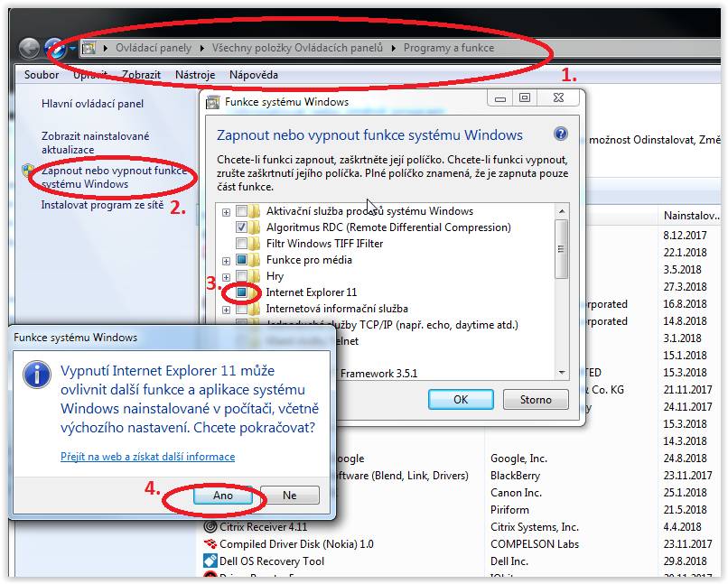This screenshot has width=728, height=584.
Task: Click the Compiled Driver Disk Nokia icon
Action: (x=210, y=543)
